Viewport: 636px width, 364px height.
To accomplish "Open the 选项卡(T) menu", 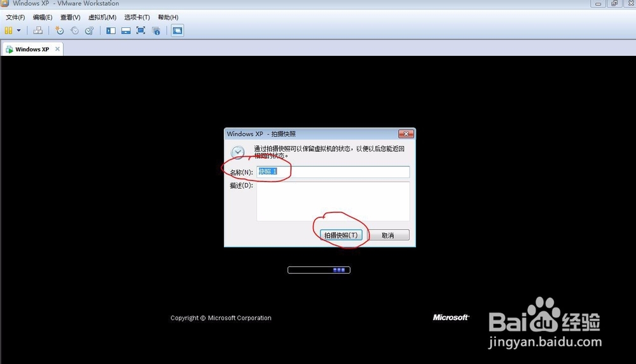I will (x=137, y=17).
